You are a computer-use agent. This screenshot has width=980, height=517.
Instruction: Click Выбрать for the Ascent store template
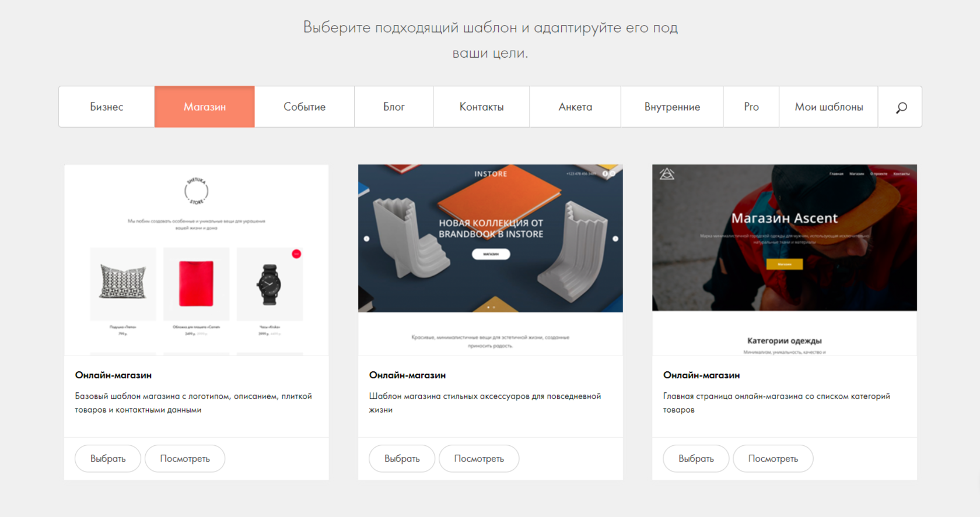pos(696,459)
